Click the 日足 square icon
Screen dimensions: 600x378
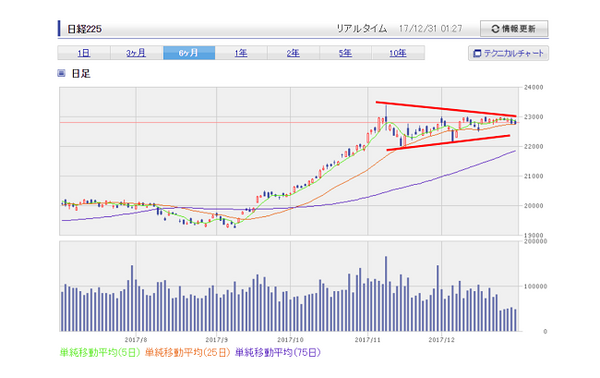61,73
